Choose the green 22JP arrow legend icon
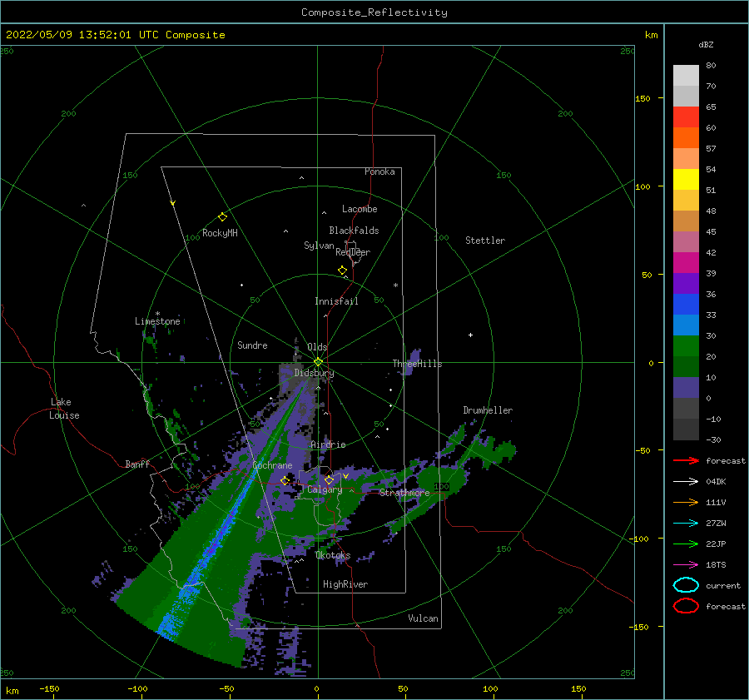The image size is (749, 700). pyautogui.click(x=686, y=544)
